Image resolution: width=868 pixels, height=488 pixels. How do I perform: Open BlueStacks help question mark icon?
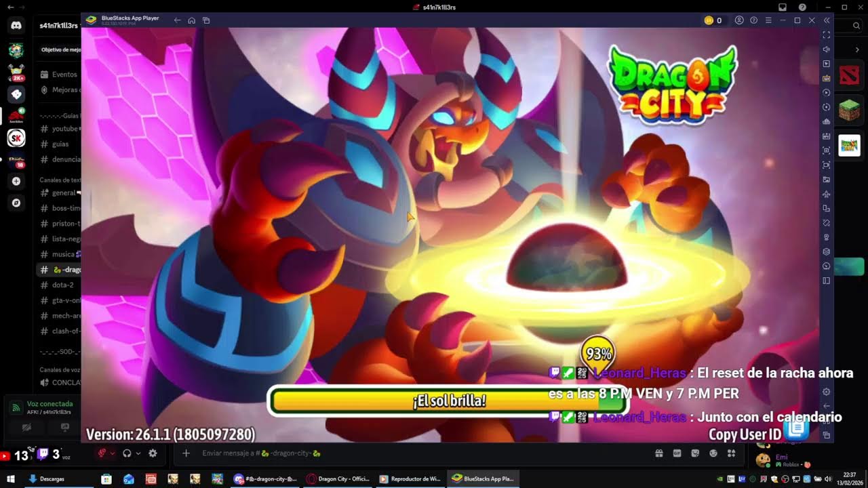[754, 20]
